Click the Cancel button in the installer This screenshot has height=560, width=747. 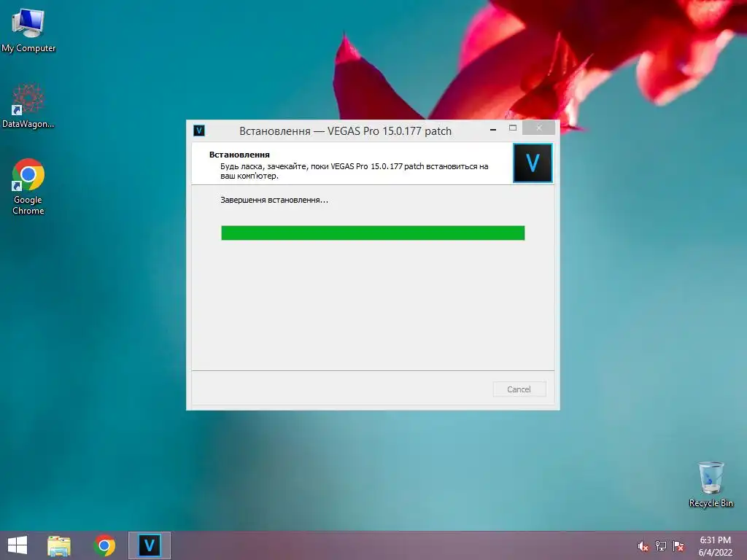pos(519,389)
